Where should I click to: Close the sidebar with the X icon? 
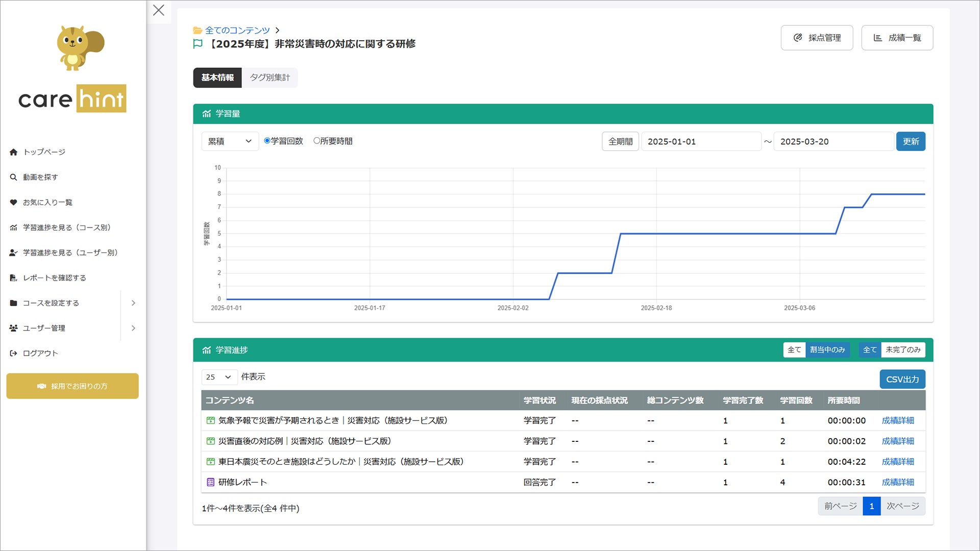[159, 10]
